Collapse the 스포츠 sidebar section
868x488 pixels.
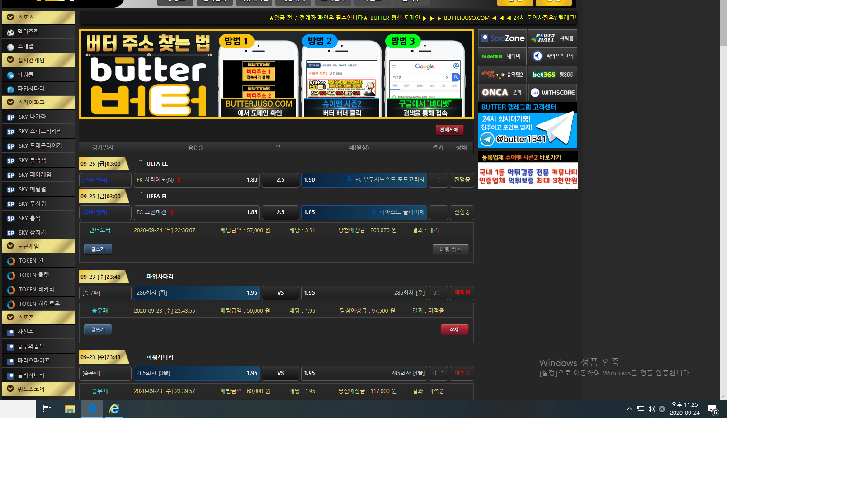coord(10,17)
